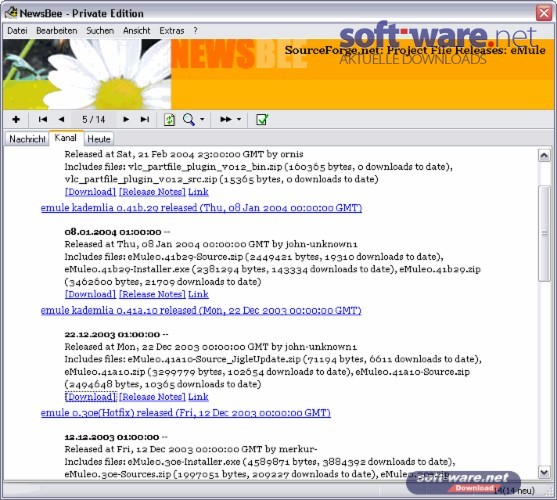Image resolution: width=557 pixels, height=500 pixels.
Task: Open the Datei menu
Action: click(17, 31)
